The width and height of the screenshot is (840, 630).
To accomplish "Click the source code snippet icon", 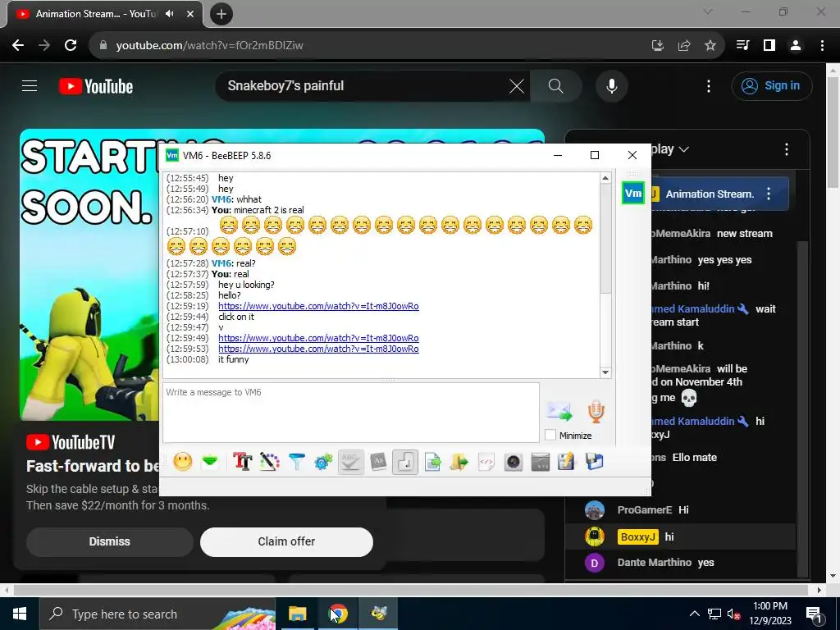I will [486, 462].
